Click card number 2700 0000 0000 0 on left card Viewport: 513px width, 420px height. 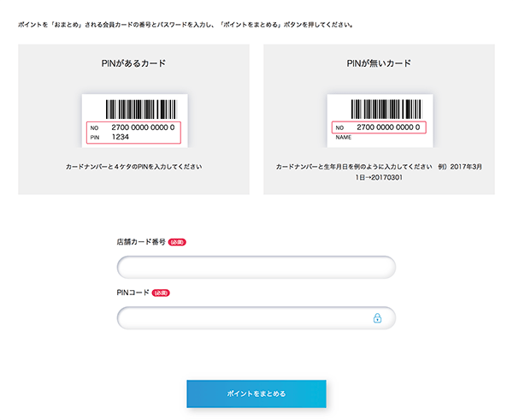(x=143, y=127)
